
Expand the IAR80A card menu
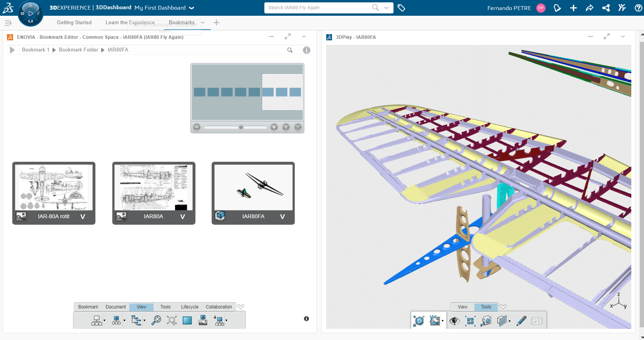(183, 217)
